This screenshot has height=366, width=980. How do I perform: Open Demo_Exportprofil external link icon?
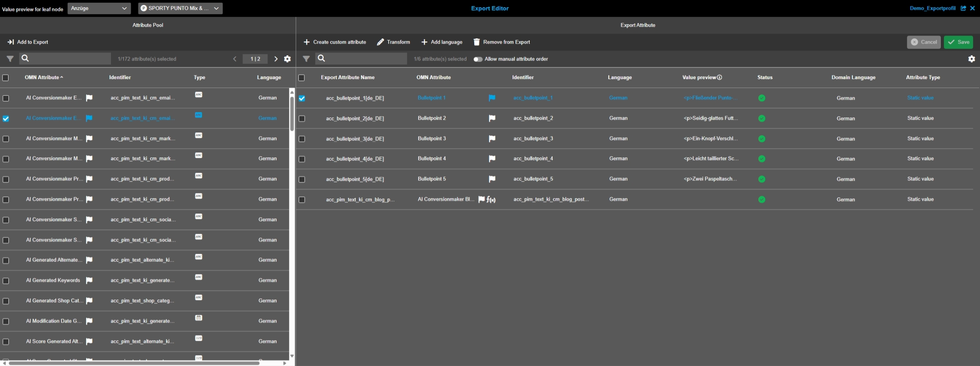coord(963,8)
